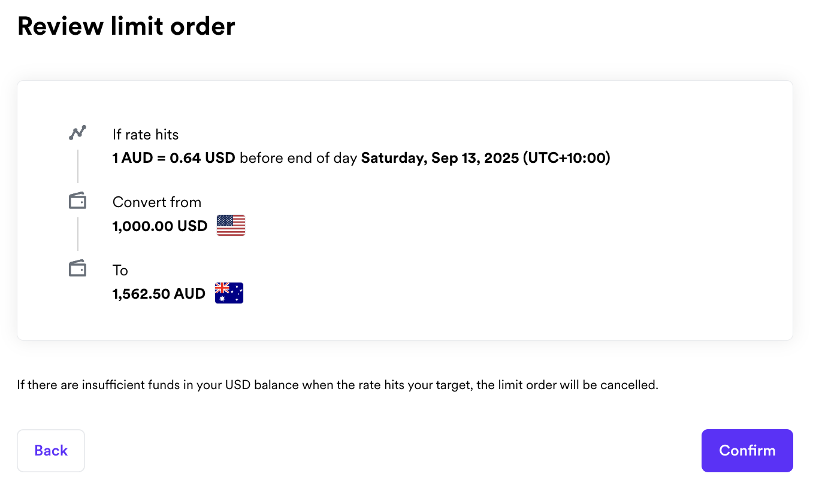This screenshot has height=504, width=816.
Task: Click the before end of day text
Action: click(x=298, y=158)
